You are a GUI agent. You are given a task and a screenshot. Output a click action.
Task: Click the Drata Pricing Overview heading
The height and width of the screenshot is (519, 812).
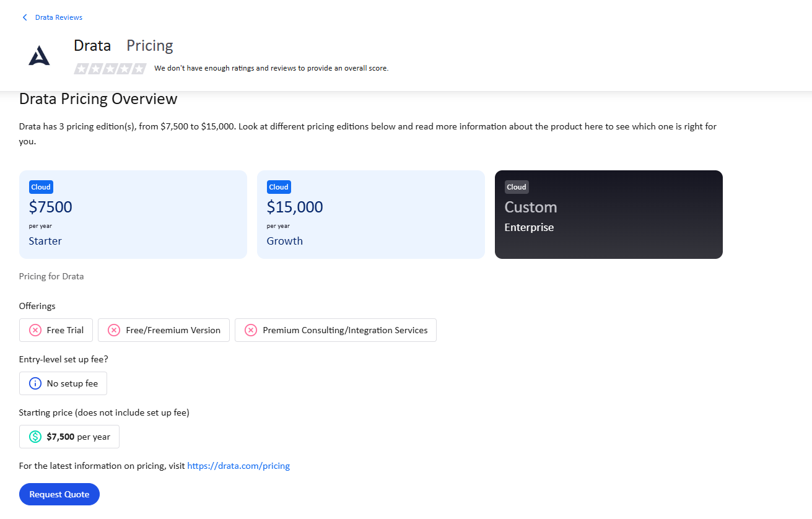(x=98, y=99)
